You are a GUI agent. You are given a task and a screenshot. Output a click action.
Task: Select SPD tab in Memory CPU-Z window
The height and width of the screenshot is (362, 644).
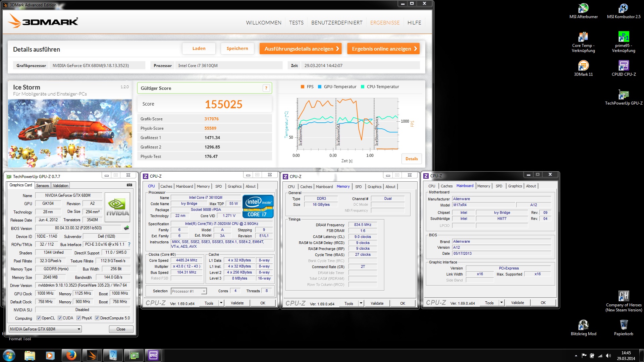coord(358,187)
